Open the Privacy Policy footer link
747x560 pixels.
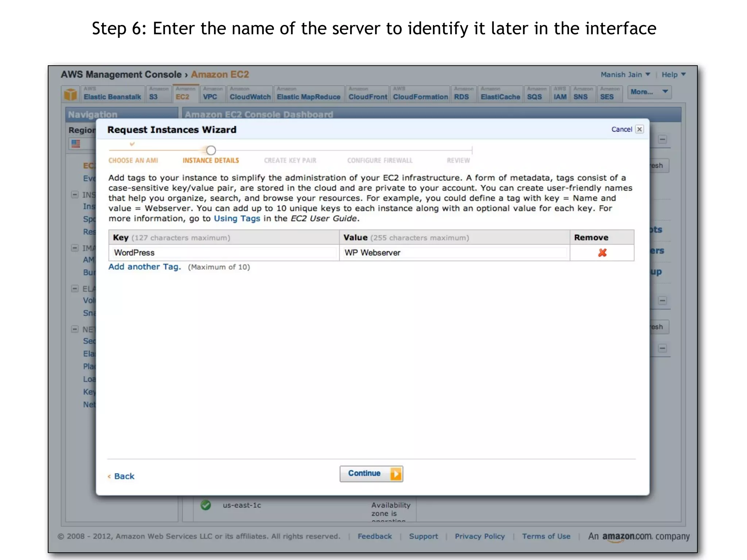tap(480, 536)
